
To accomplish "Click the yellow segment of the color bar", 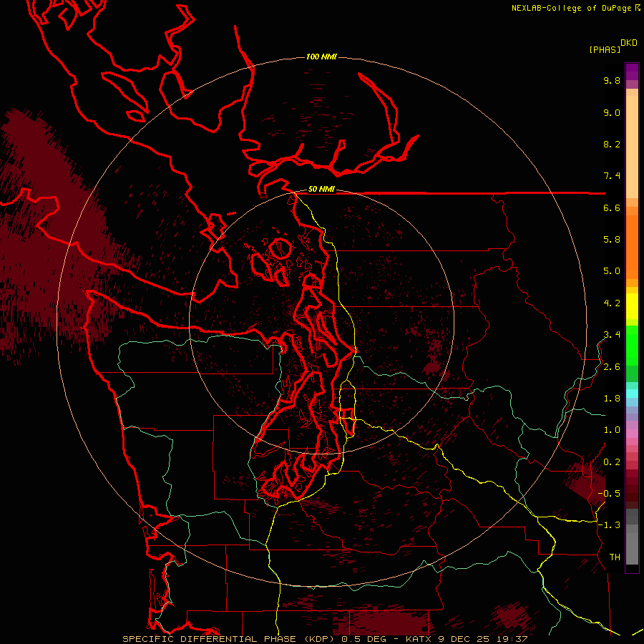I will pyautogui.click(x=632, y=306).
